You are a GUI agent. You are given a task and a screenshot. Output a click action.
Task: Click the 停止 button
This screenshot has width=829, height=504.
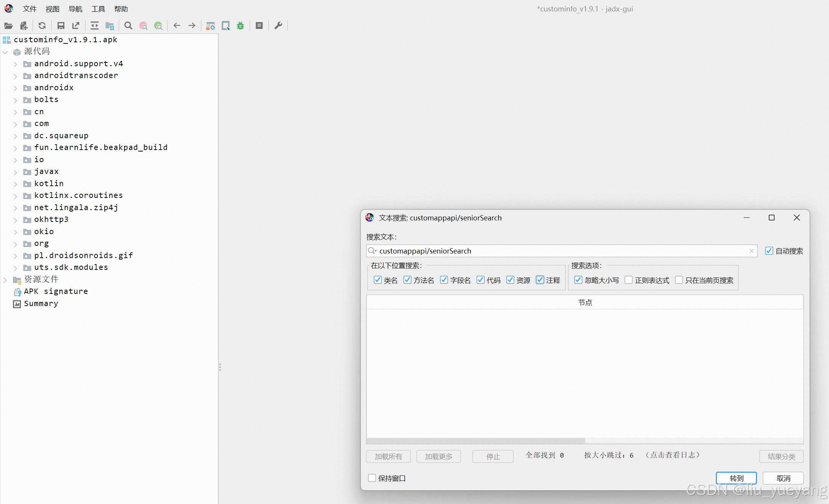[493, 456]
